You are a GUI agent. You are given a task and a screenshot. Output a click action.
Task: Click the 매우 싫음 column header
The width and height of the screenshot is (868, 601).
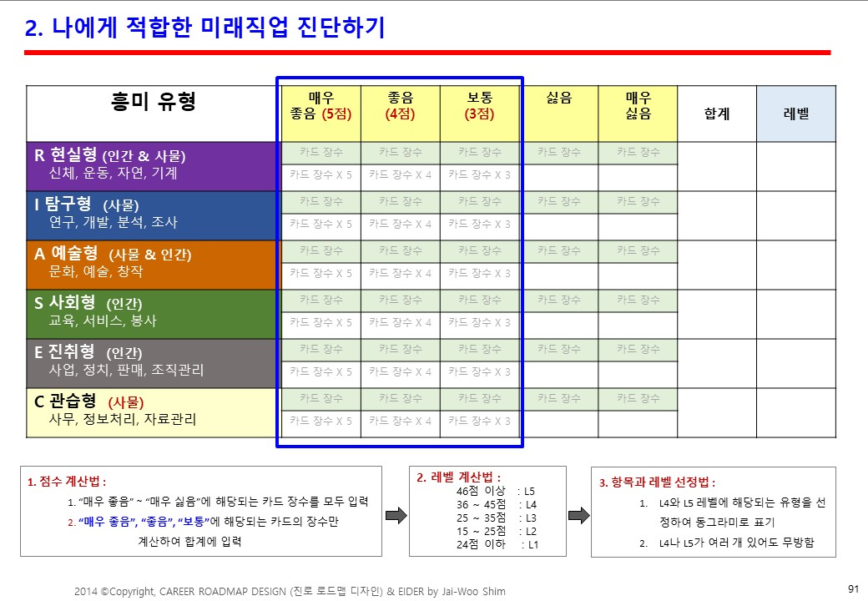638,114
